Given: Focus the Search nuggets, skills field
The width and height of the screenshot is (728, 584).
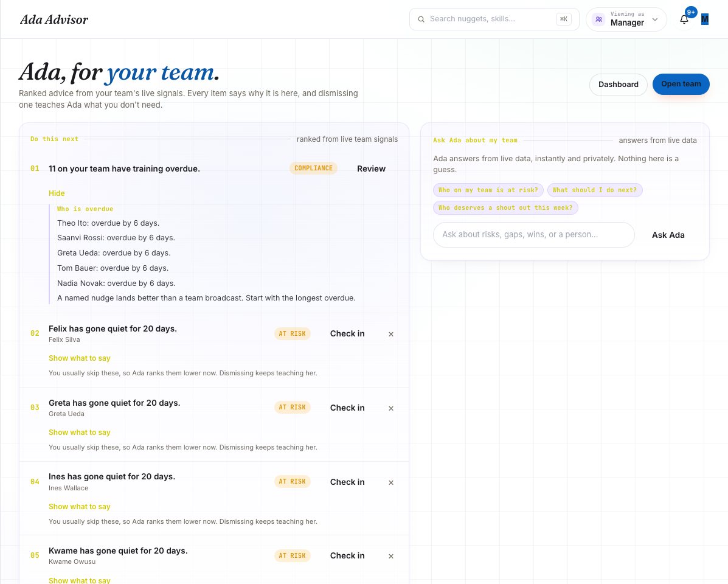Looking at the screenshot, I should (x=494, y=19).
